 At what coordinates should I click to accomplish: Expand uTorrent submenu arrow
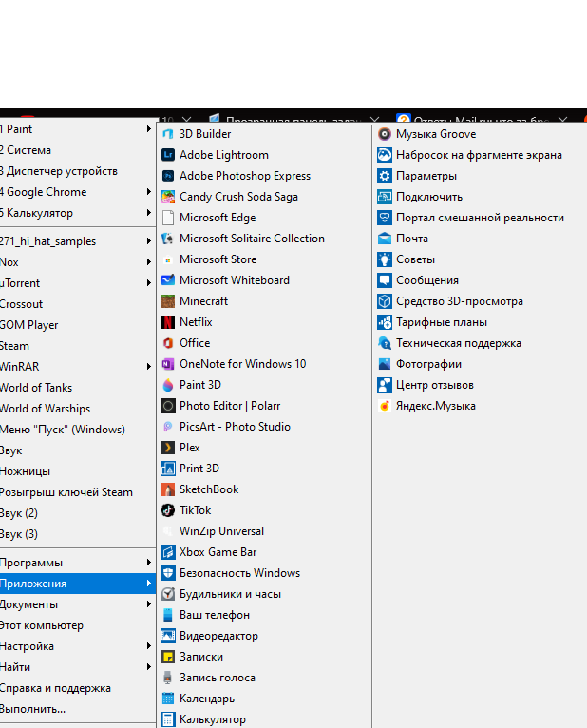point(148,283)
